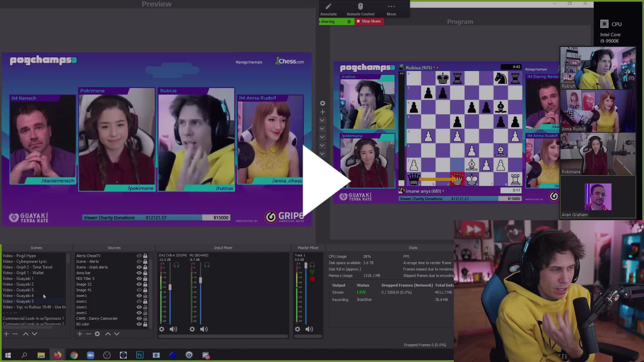Image resolution: width=644 pixels, height=362 pixels.
Task: Select scene Video - Xqc vs Rubius 18:49
Action: [34, 307]
